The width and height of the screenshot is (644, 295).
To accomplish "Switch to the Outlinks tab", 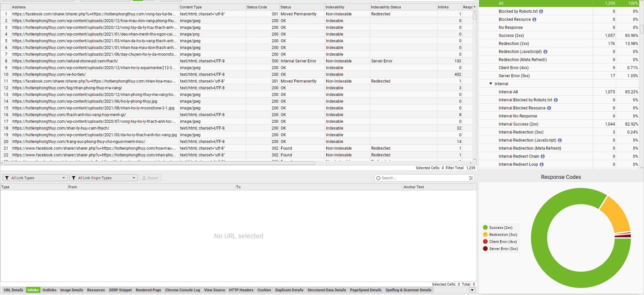I will (x=49, y=290).
